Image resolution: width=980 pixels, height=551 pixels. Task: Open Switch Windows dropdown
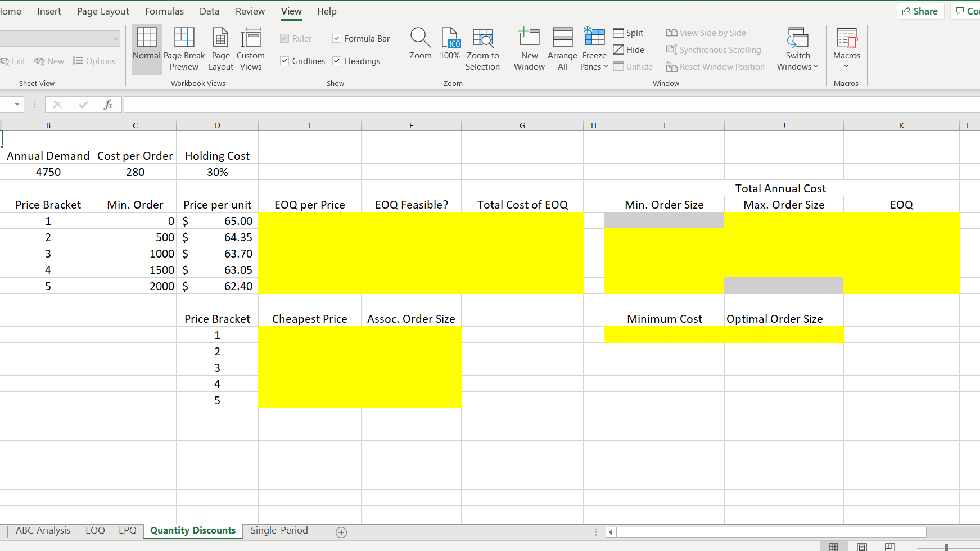coord(798,49)
